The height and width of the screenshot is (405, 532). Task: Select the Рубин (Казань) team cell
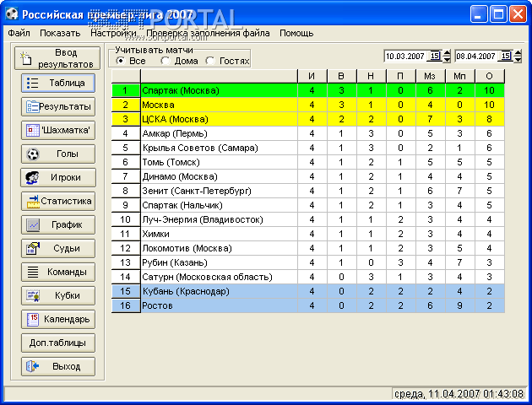pos(219,262)
